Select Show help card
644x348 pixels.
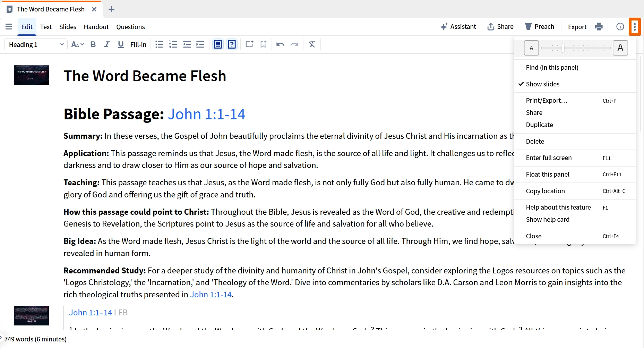tap(575, 220)
